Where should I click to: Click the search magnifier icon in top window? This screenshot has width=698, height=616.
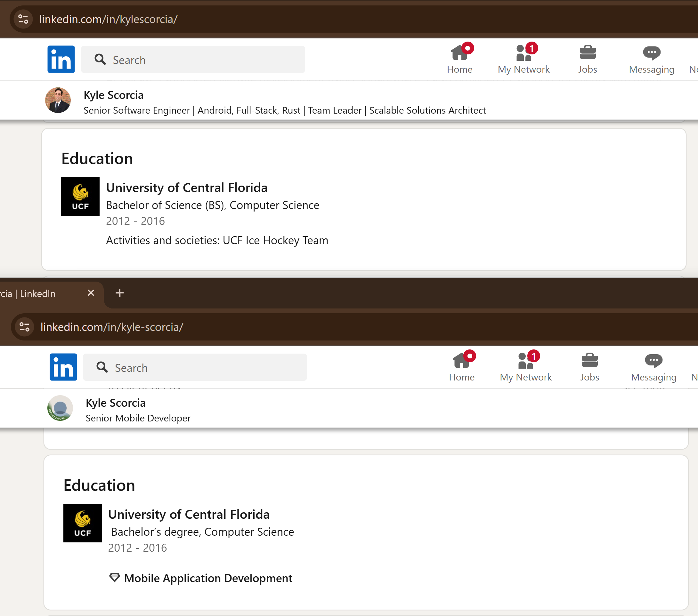(100, 60)
